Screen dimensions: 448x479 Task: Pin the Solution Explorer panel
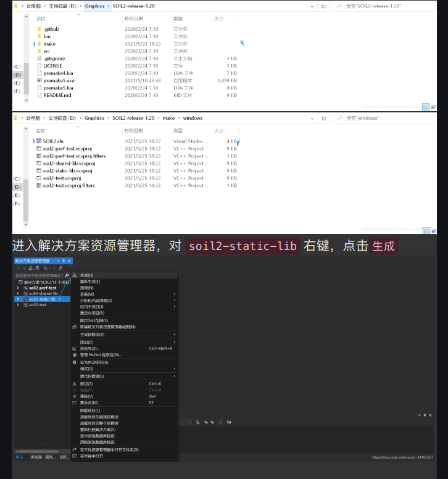pos(64,261)
